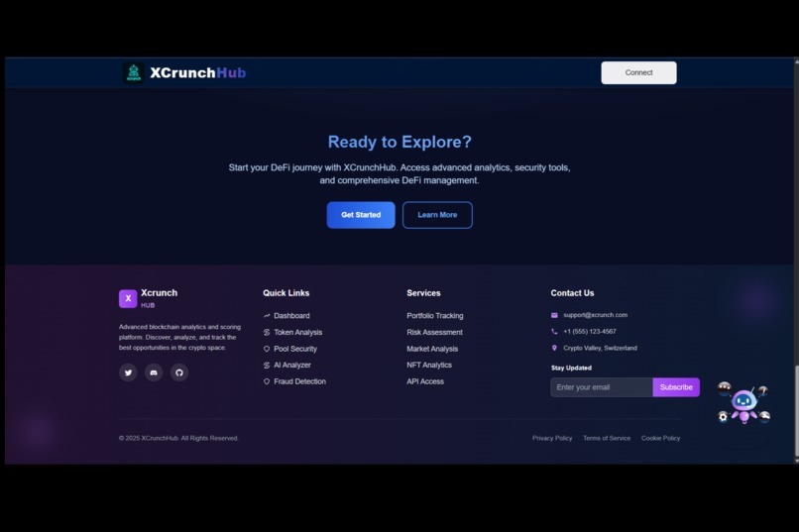799x532 pixels.
Task: Click the Stay Updated label
Action: tap(571, 369)
